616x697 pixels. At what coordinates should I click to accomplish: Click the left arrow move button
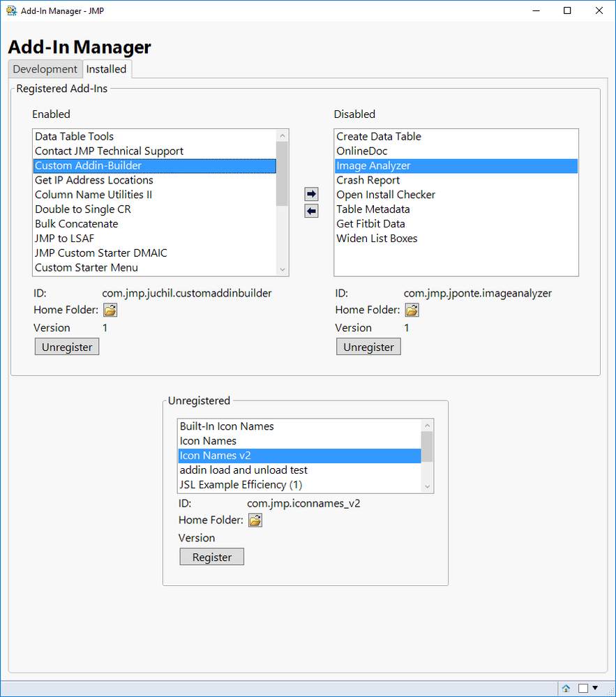tap(311, 211)
